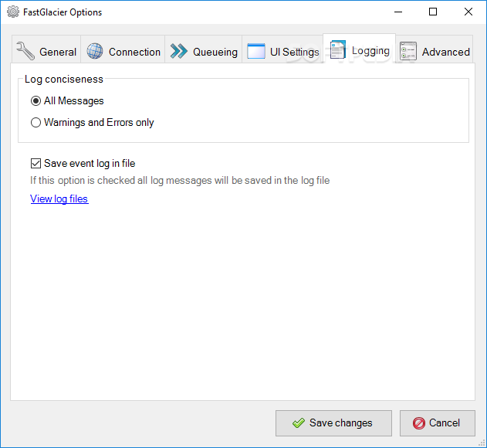Click the Save changes button

coord(333,423)
